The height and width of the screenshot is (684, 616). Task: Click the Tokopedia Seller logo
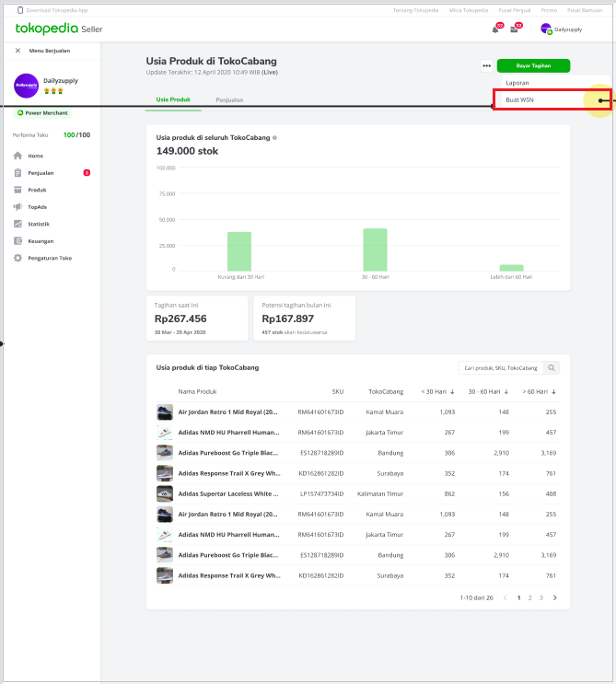[59, 29]
